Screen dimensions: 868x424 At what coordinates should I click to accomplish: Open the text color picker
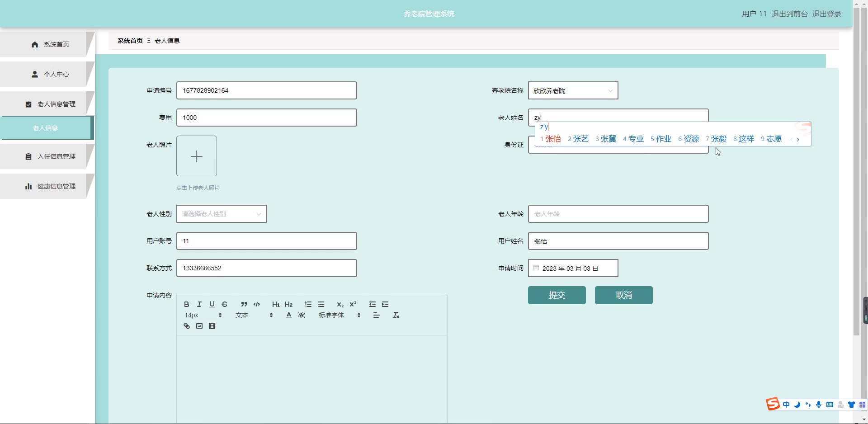pyautogui.click(x=289, y=315)
